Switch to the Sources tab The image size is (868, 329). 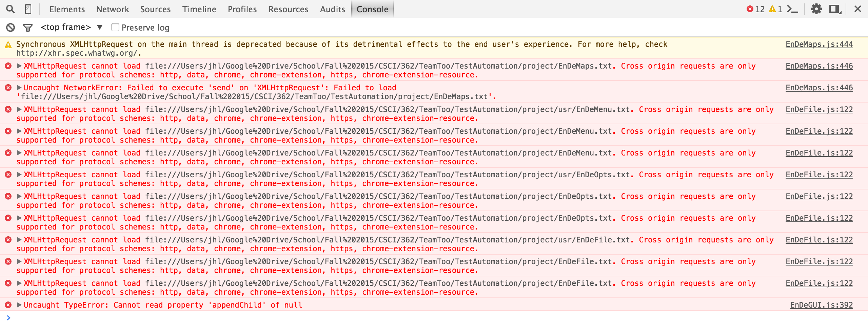tap(155, 9)
